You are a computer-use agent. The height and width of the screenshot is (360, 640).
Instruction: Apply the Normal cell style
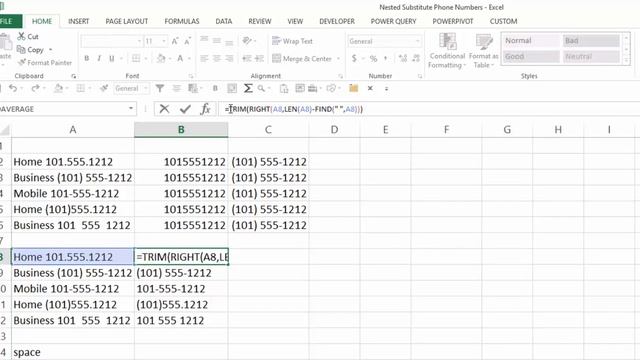click(530, 40)
